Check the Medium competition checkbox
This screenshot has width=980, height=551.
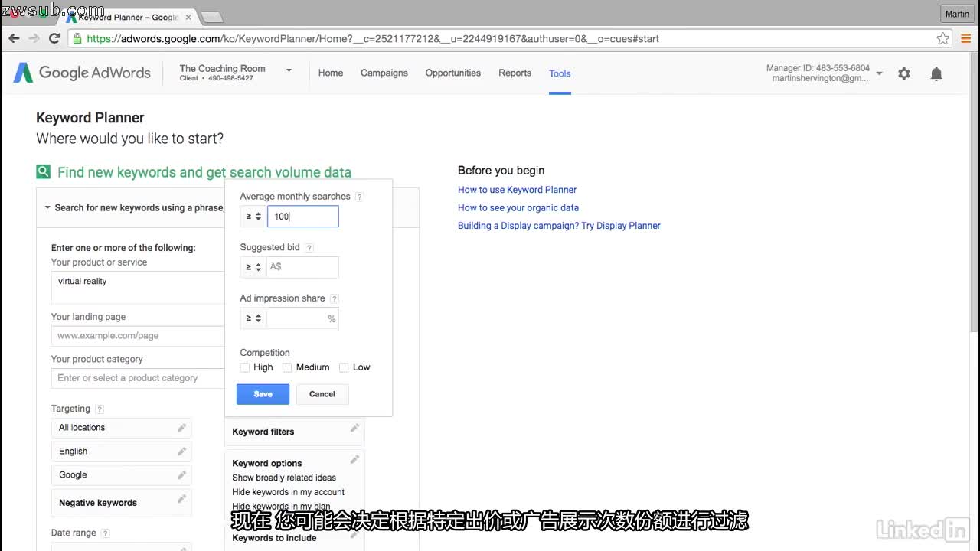(x=287, y=367)
